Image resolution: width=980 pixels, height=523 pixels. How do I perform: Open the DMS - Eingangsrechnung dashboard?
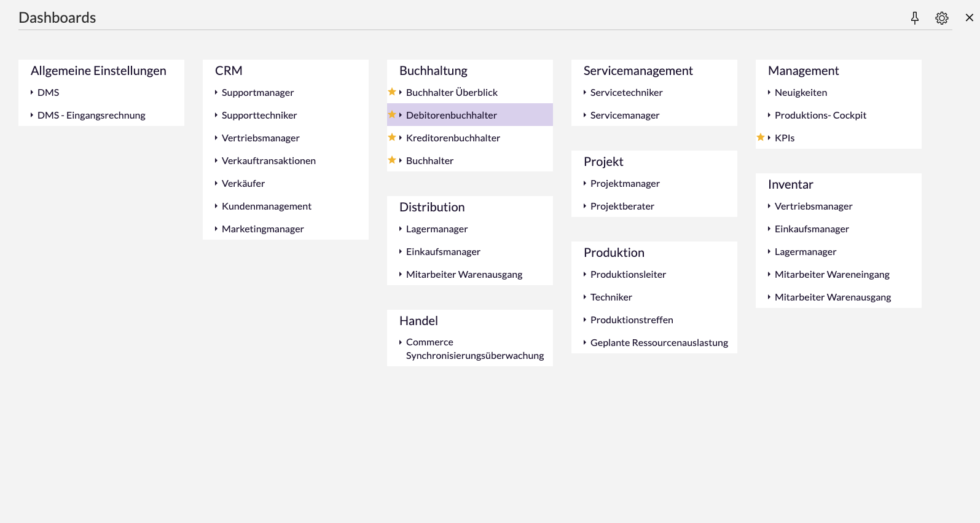[91, 115]
